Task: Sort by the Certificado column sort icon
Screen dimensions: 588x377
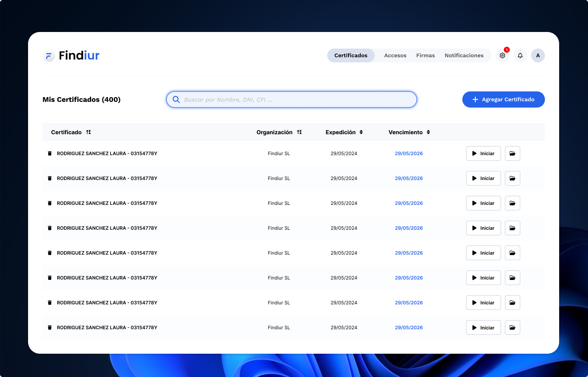Action: (89, 132)
